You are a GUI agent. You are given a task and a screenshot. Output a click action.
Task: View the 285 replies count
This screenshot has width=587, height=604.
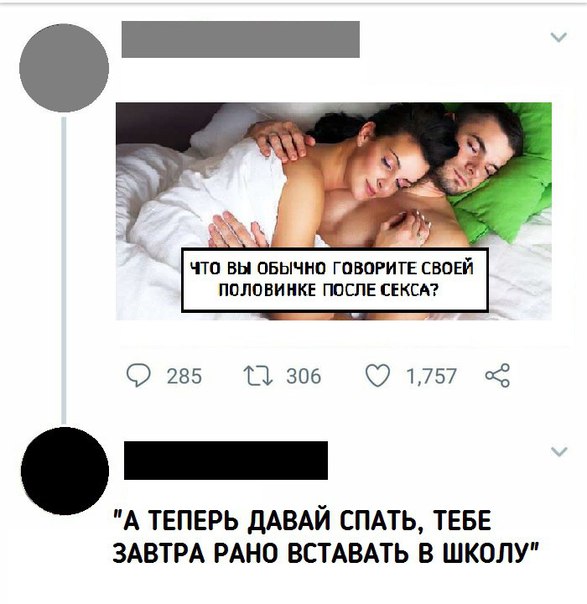pyautogui.click(x=184, y=376)
